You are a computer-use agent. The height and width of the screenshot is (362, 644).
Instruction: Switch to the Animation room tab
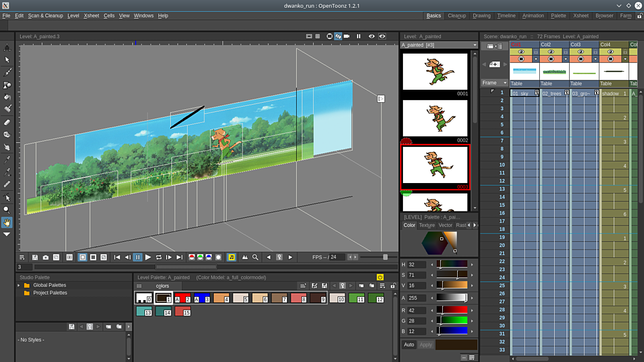[x=533, y=16]
